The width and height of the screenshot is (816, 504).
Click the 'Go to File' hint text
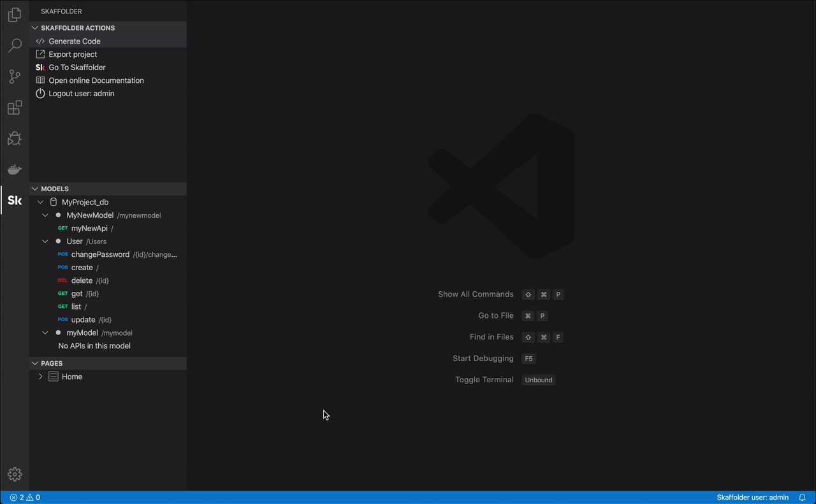pos(496,315)
